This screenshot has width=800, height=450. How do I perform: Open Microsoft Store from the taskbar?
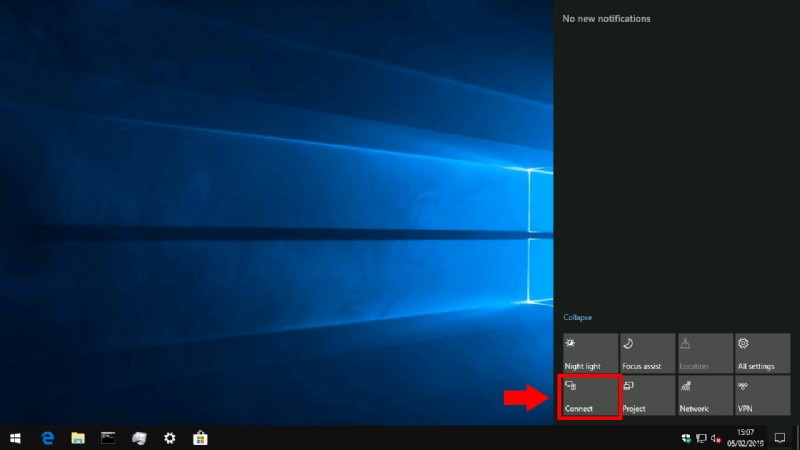tap(200, 438)
